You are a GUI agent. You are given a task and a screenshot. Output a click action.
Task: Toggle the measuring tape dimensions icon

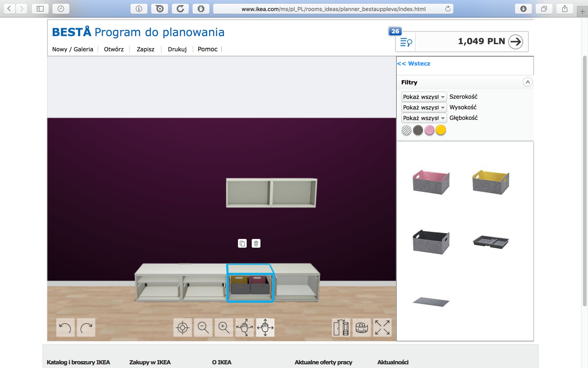(x=362, y=327)
